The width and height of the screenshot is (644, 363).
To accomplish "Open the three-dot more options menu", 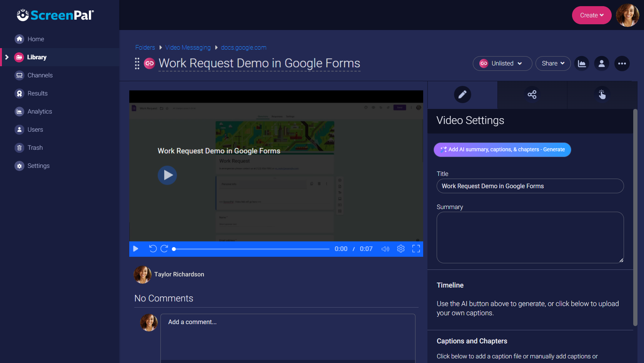I will [622, 64].
